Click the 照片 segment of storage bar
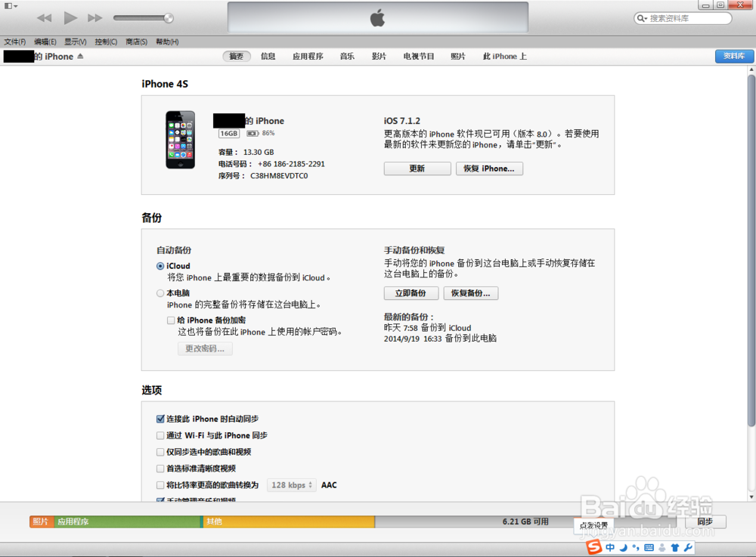 point(42,521)
